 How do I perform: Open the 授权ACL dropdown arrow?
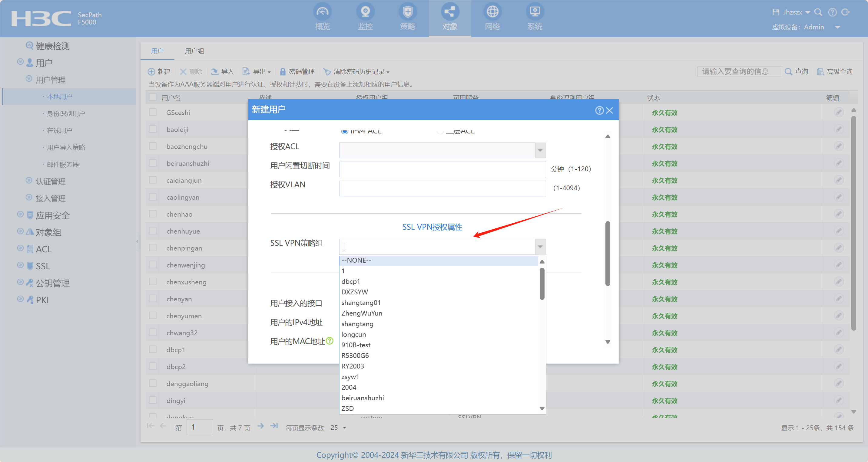(540, 150)
